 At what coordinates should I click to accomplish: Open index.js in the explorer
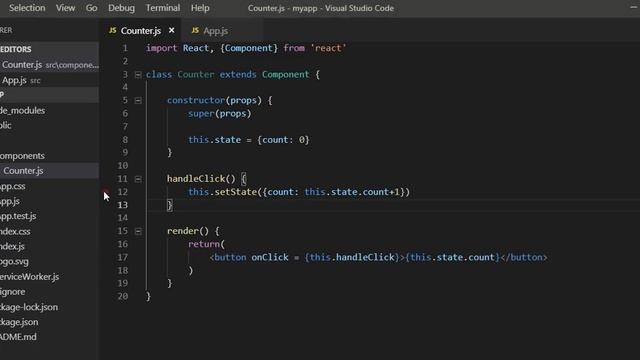click(12, 247)
